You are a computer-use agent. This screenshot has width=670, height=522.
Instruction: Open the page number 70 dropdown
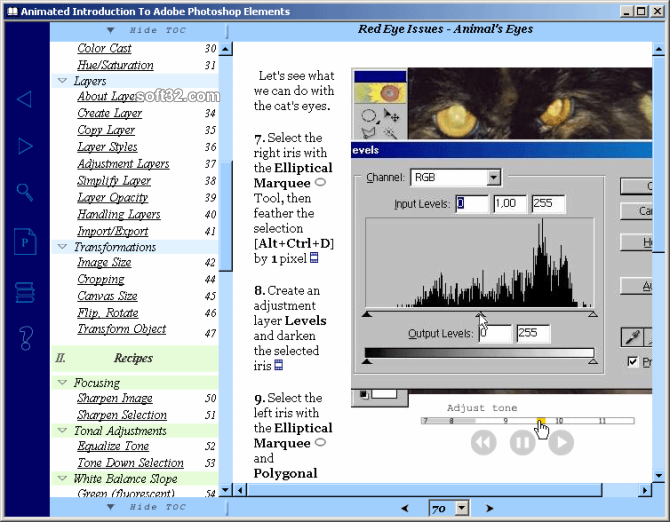(461, 508)
